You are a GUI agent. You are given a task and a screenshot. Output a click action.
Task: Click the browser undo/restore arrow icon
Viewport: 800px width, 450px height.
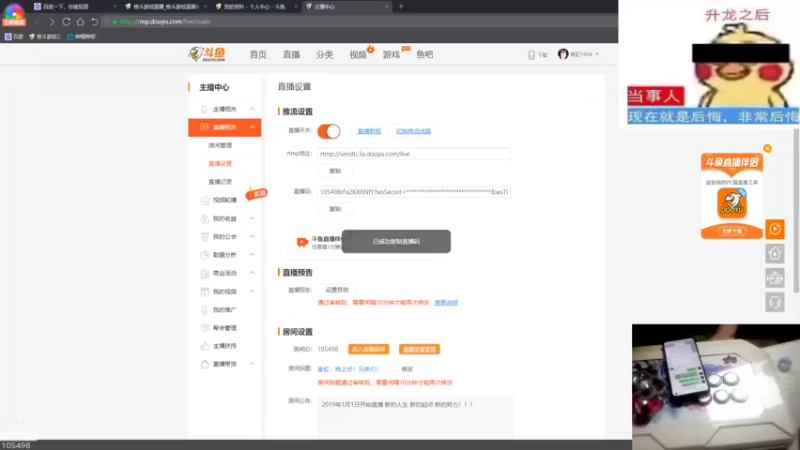[x=94, y=22]
